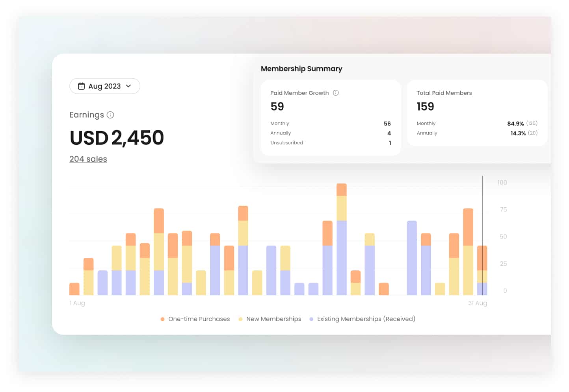Click the orange One-time Purchases legend dot
The height and width of the screenshot is (392, 569).
162,319
